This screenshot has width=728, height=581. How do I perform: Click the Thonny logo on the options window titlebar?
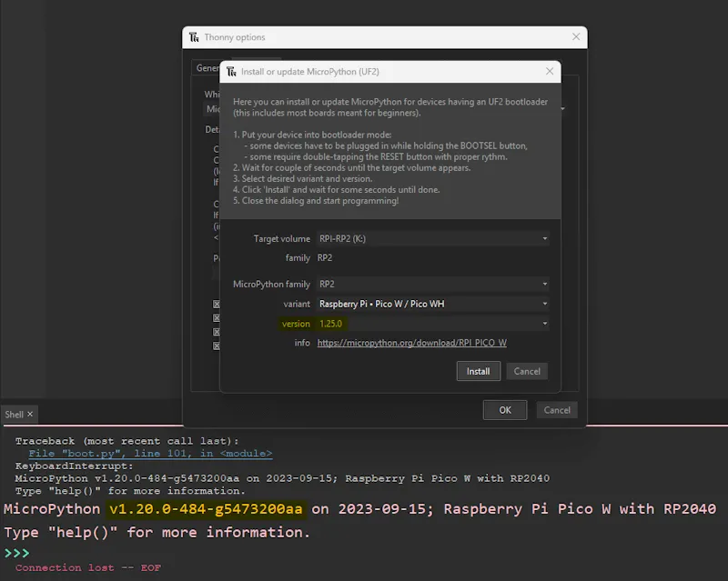(193, 36)
